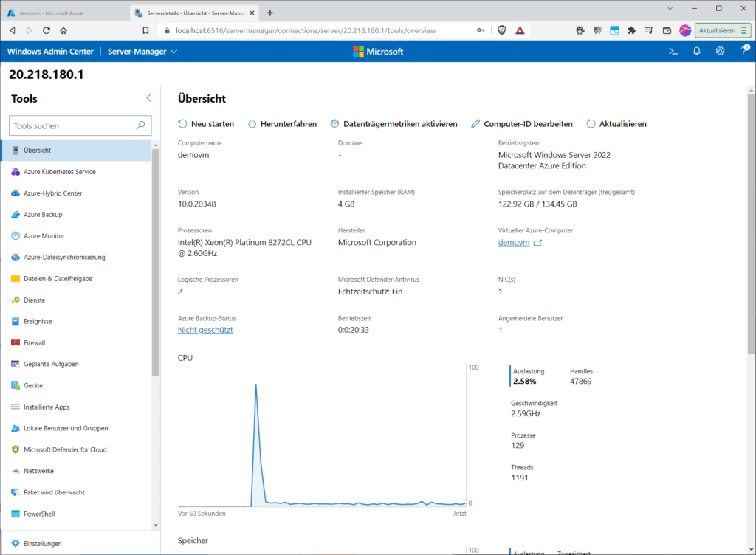Open a new browser tab
756x555 pixels.
coord(270,13)
